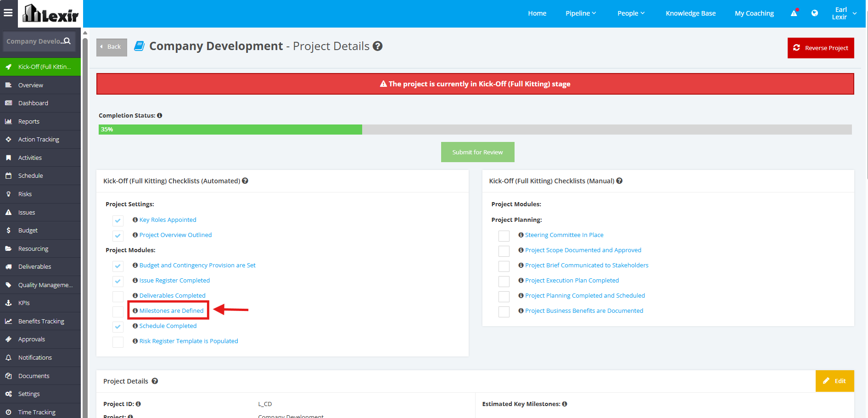Click the yellow Edit button
This screenshot has width=868, height=418.
click(x=834, y=381)
